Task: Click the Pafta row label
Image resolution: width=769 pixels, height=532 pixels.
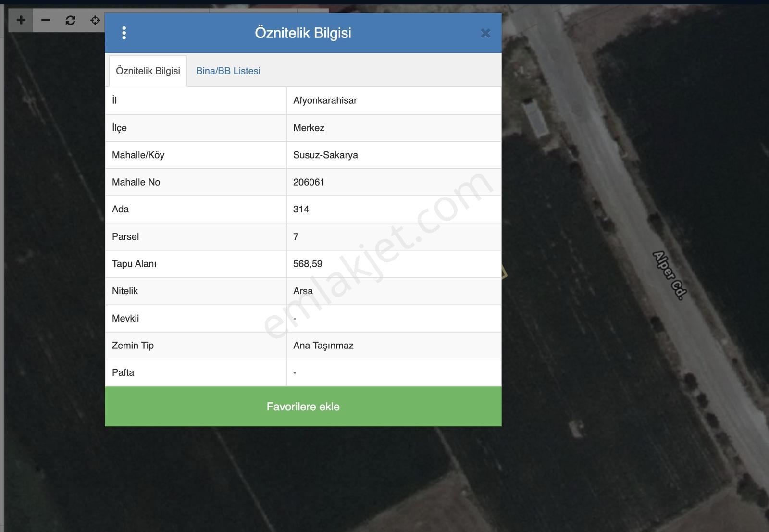Action: [123, 372]
